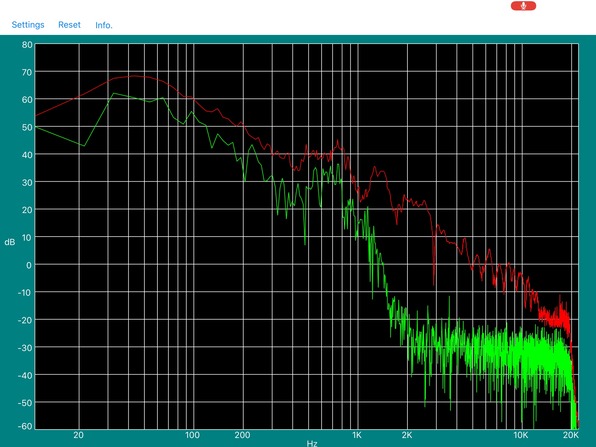Screen dimensions: 596x447
Task: Click the 20K frequency axis label
Action: 571,435
